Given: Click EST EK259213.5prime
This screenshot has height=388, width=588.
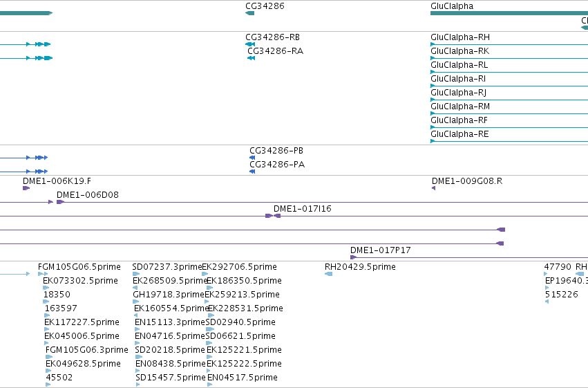Looking at the screenshot, I should 243,295.
